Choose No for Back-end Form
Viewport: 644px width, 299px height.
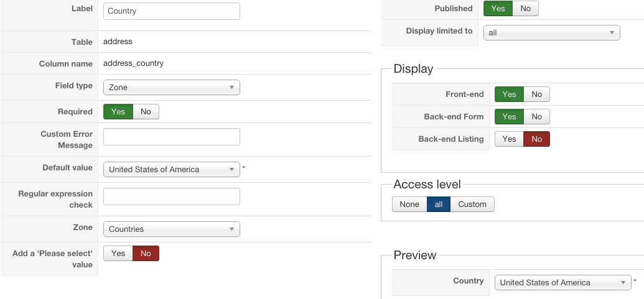[536, 117]
